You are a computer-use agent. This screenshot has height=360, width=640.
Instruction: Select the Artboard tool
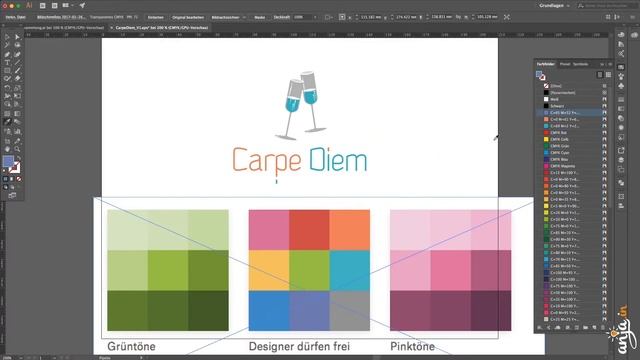[7, 141]
